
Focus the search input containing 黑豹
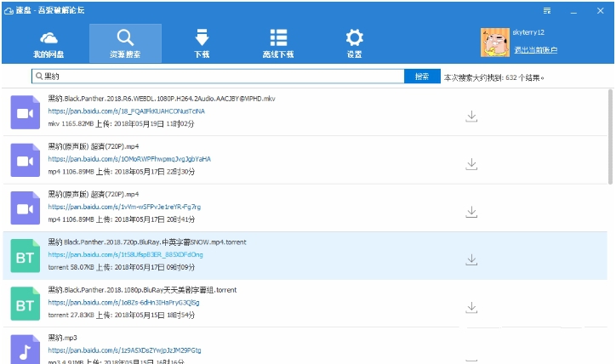(x=218, y=77)
